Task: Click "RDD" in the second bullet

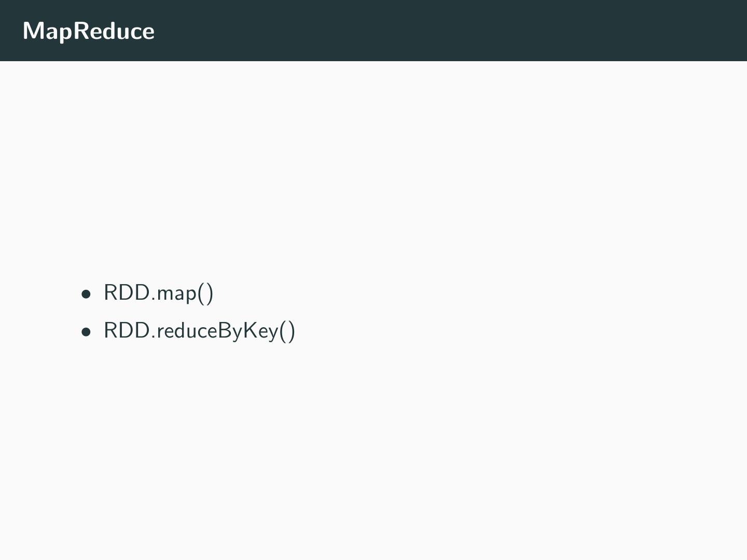Action: point(127,331)
